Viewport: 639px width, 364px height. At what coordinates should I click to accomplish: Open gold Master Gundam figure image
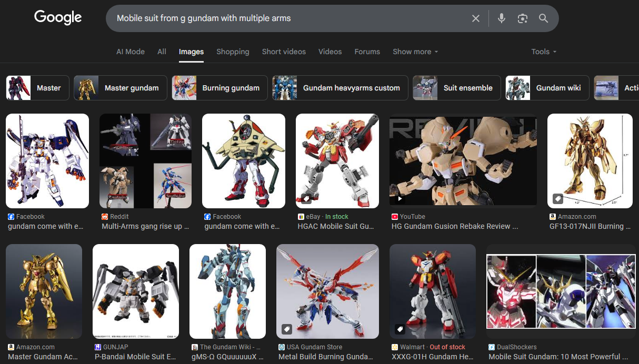click(x=44, y=291)
